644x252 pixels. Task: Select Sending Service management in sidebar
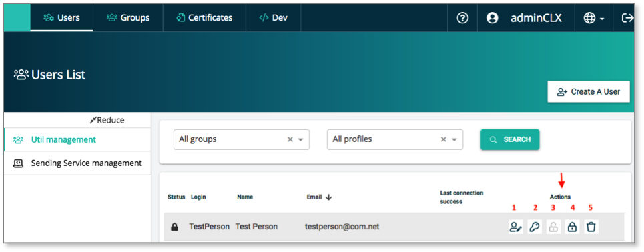coord(77,163)
